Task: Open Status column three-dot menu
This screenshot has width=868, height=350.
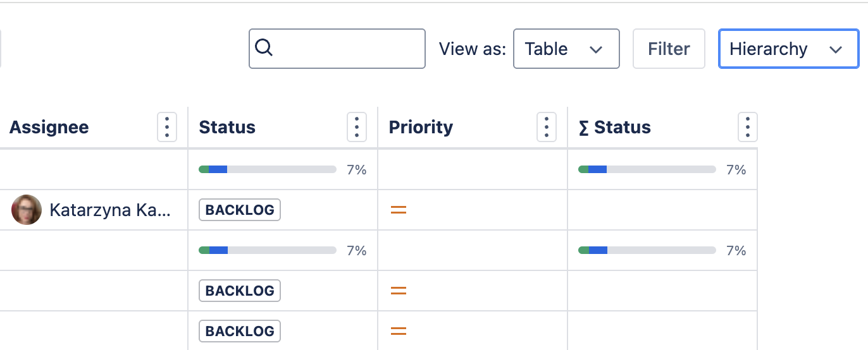Action: click(x=357, y=128)
